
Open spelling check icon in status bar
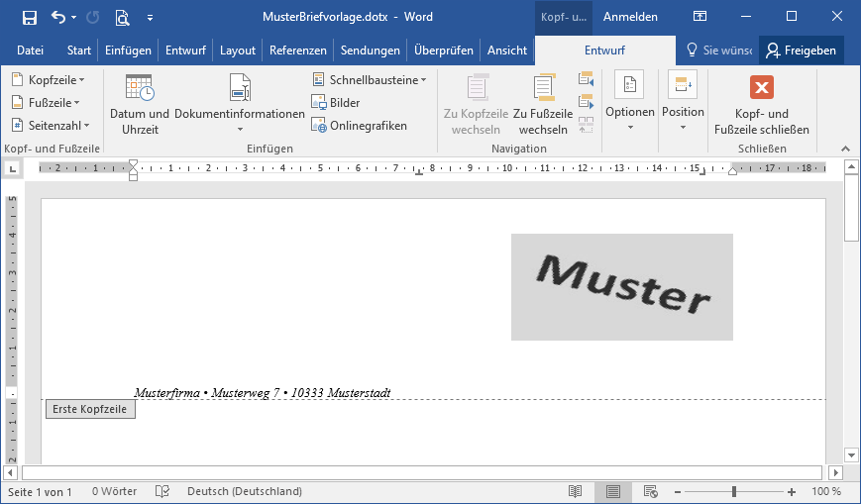pyautogui.click(x=162, y=491)
